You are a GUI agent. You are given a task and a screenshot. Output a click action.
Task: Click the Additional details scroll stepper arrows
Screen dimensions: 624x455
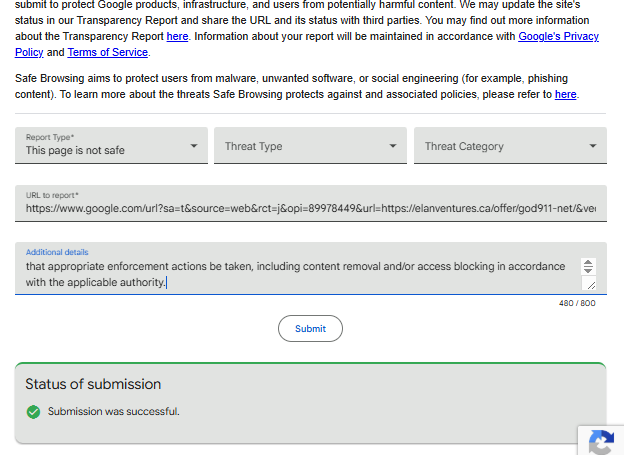coord(588,266)
